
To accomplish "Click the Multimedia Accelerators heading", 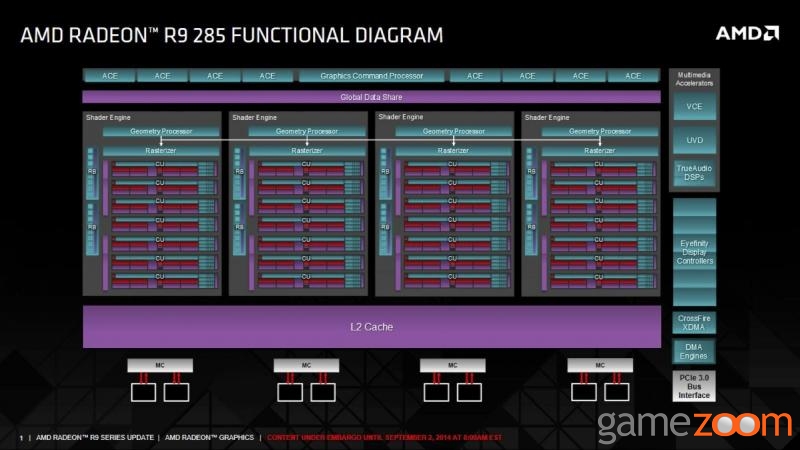I will point(694,79).
